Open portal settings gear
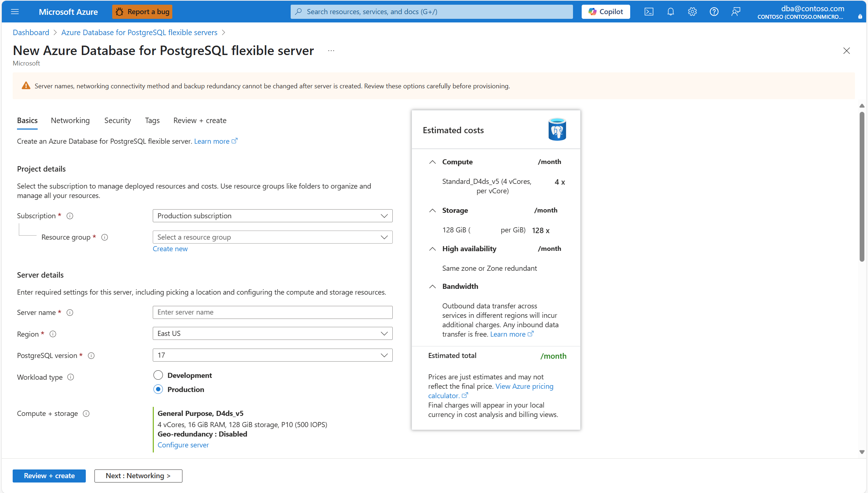This screenshot has height=493, width=868. coord(692,11)
